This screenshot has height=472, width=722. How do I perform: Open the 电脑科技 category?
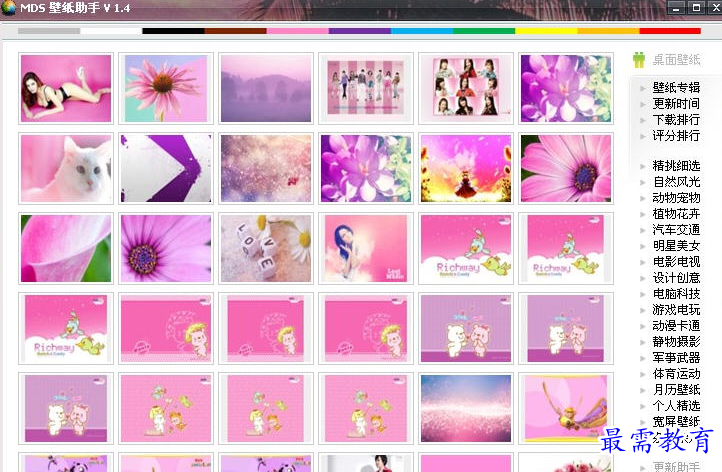coord(676,294)
